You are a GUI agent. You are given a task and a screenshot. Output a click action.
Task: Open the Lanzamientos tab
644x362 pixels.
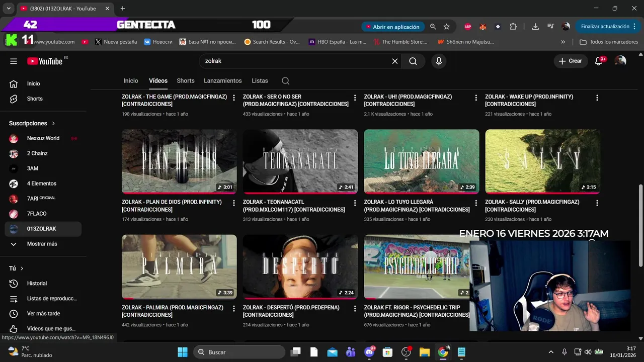[x=223, y=81]
